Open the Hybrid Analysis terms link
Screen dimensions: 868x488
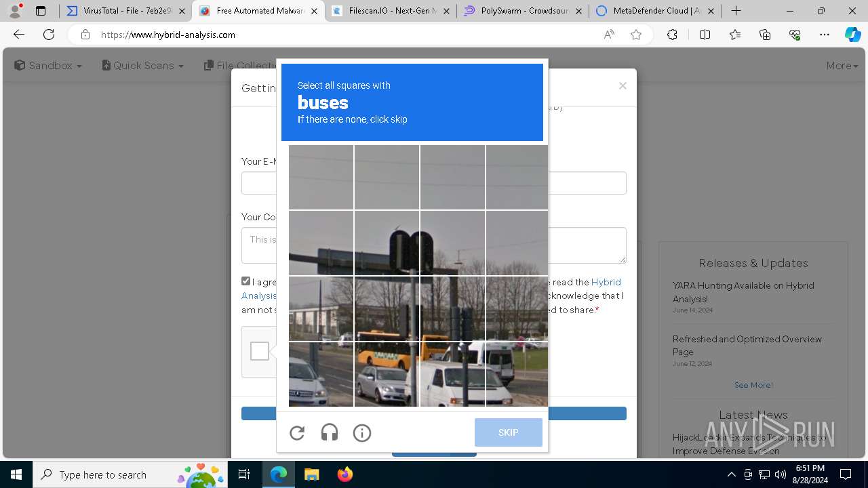pyautogui.click(x=606, y=282)
